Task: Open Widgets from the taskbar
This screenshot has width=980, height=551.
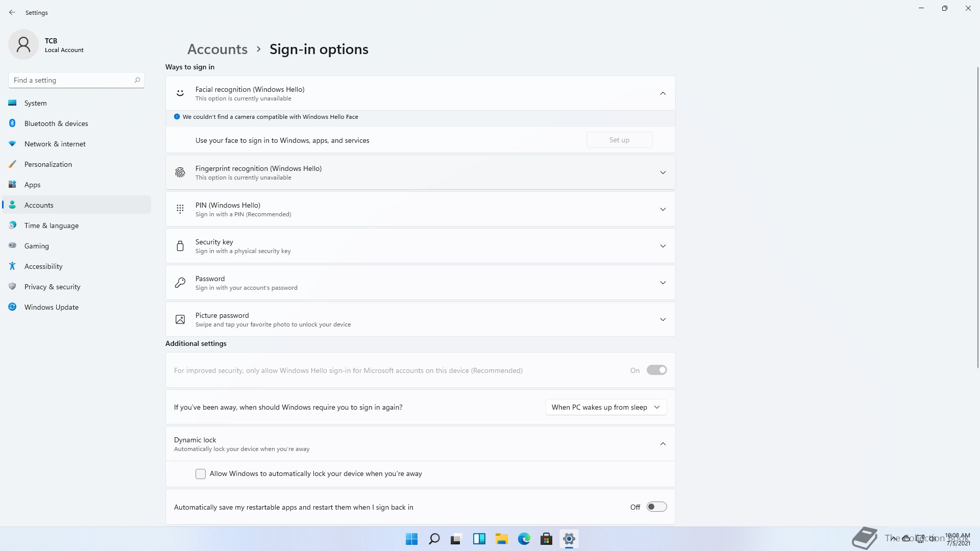Action: tap(479, 539)
